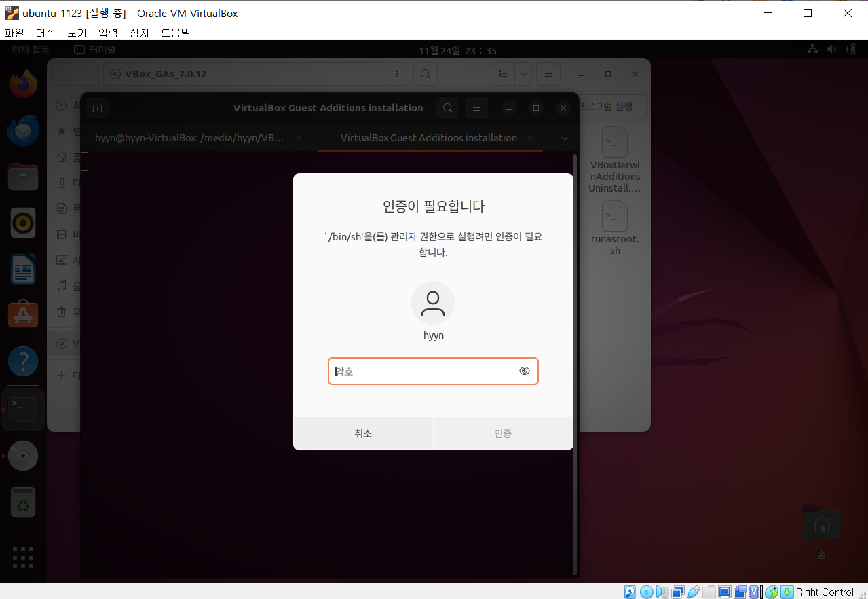Image resolution: width=868 pixels, height=599 pixels.
Task: Open Help icon in the dock
Action: (x=23, y=361)
